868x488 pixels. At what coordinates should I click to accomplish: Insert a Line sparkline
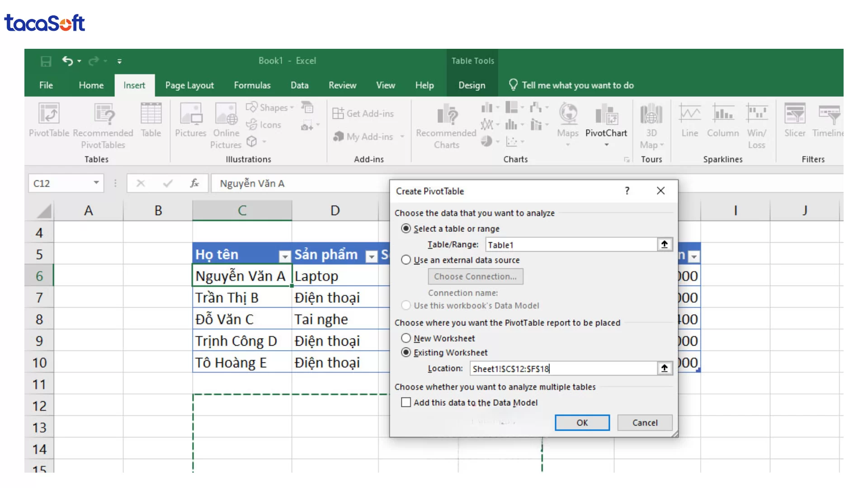689,122
